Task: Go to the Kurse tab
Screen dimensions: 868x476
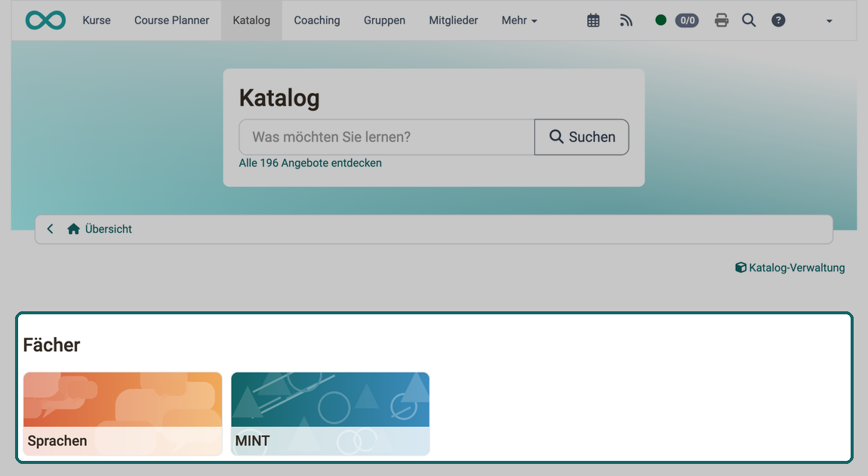Action: click(x=97, y=20)
